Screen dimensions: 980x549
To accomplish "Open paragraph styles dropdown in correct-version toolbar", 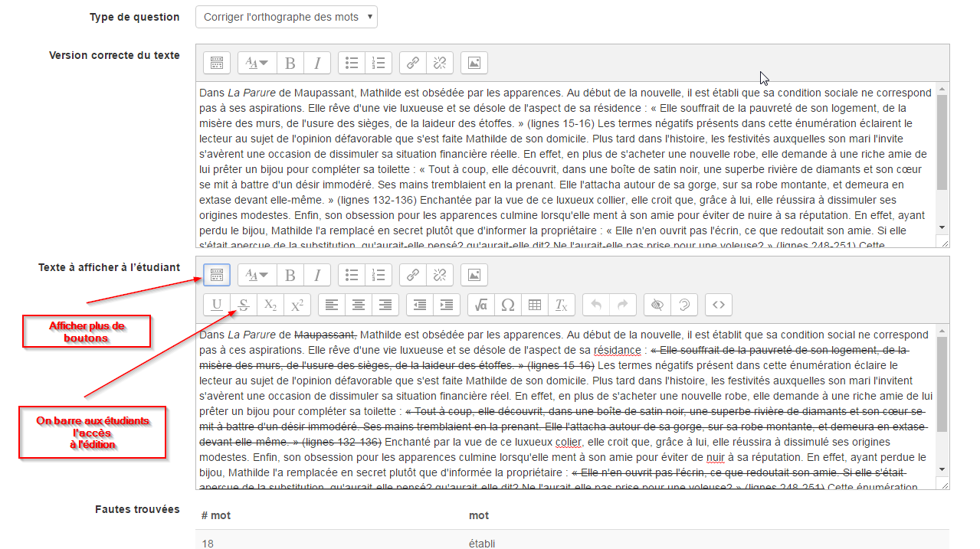I will (x=257, y=63).
